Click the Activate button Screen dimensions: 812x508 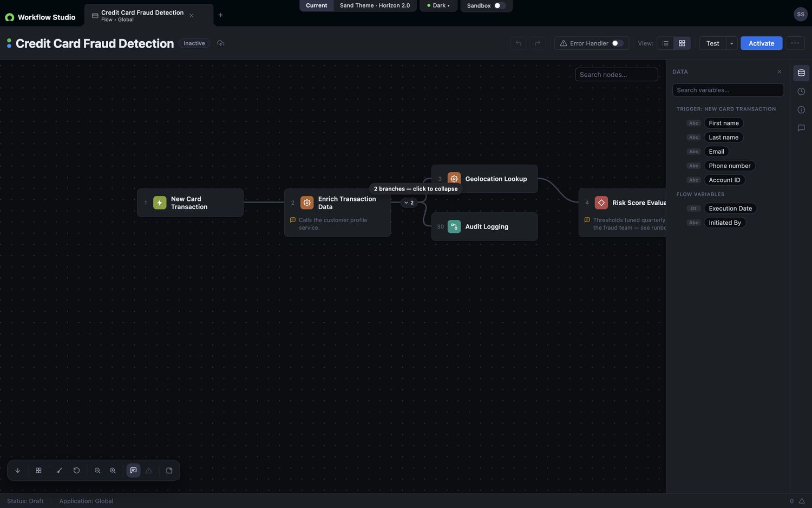pos(761,43)
